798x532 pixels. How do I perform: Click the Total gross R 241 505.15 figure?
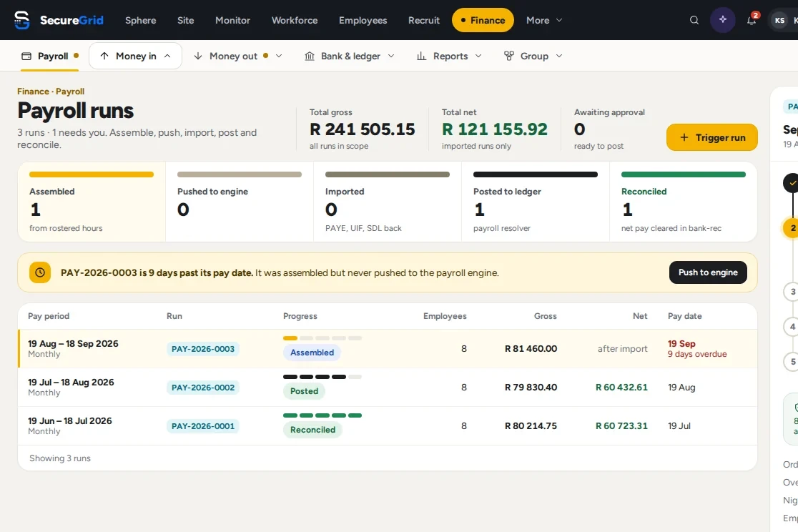[x=363, y=129]
